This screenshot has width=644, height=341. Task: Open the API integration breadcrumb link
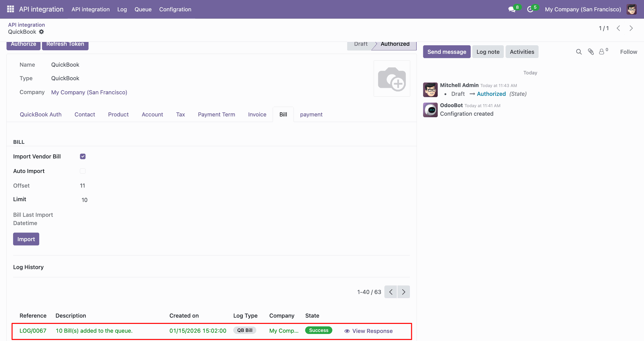26,25
